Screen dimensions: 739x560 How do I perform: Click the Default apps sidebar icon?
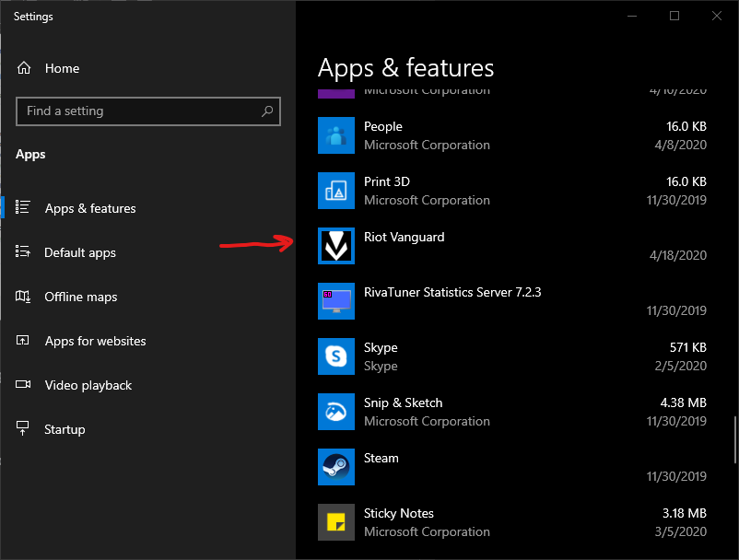click(x=23, y=251)
